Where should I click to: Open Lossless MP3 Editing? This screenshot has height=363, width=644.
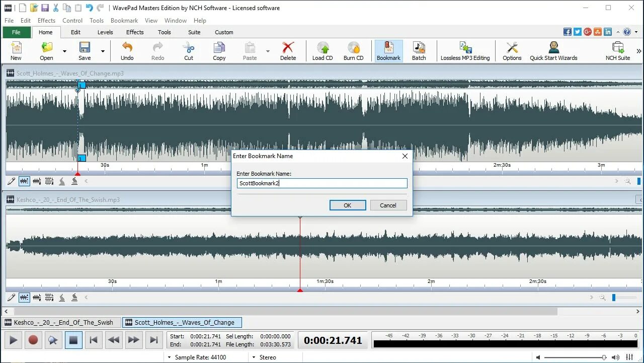pyautogui.click(x=465, y=50)
